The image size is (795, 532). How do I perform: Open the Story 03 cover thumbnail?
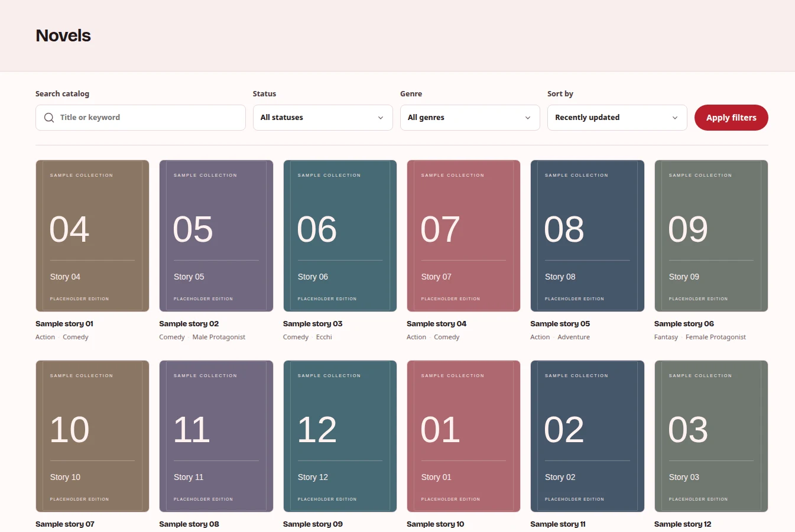711,436
